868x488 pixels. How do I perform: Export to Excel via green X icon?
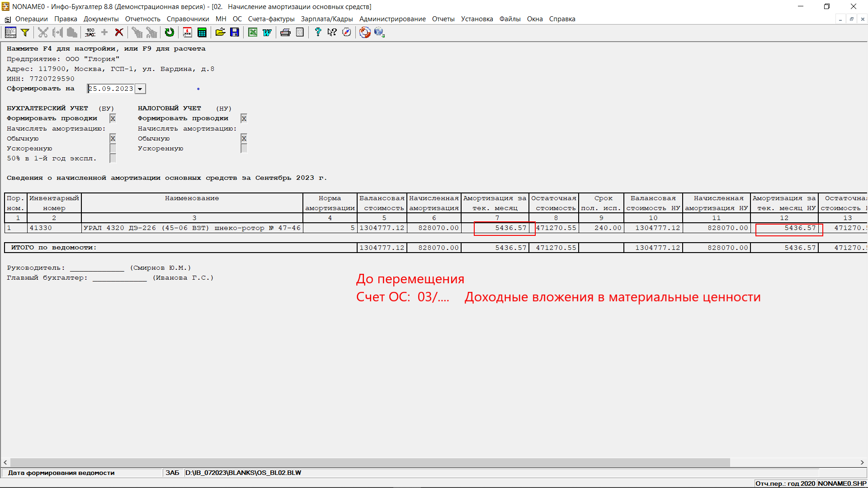[x=253, y=32]
